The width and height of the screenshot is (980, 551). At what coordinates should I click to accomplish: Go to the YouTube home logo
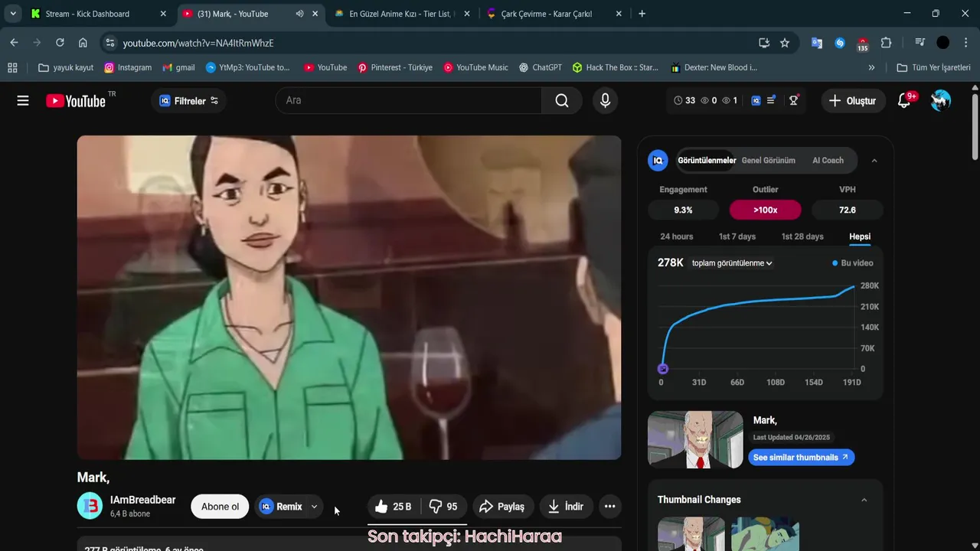tap(76, 100)
